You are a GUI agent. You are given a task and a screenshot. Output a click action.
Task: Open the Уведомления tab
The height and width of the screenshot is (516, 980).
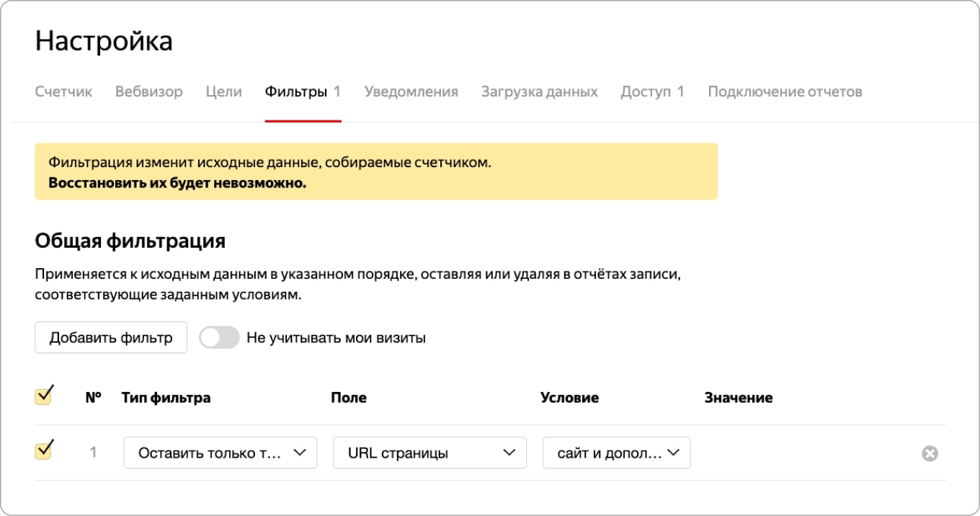[x=411, y=92]
